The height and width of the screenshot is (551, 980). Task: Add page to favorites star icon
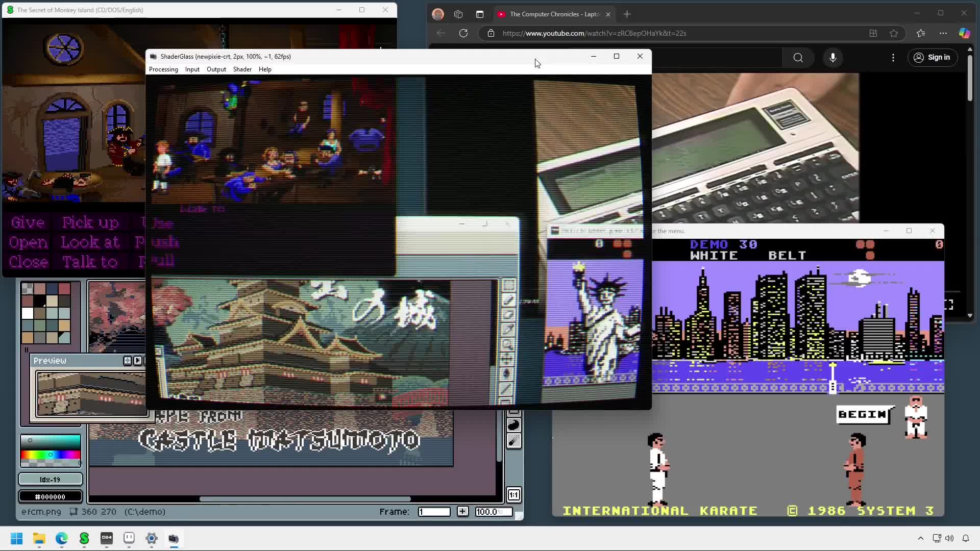tap(893, 33)
